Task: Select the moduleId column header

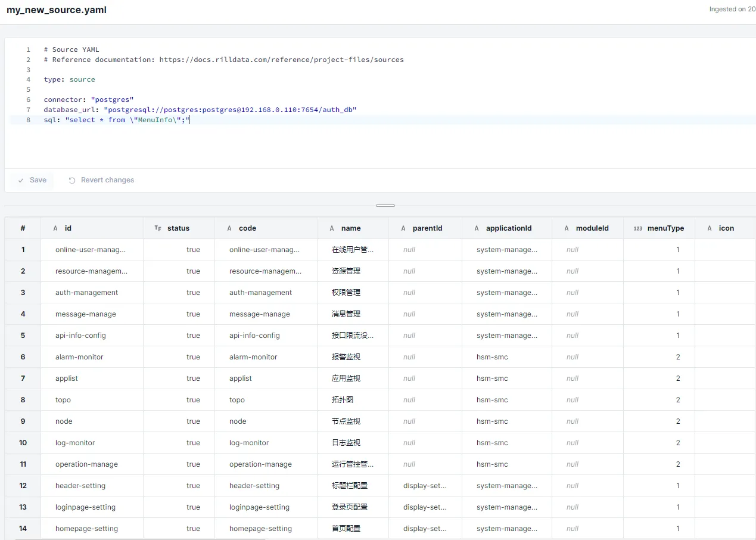Action: [x=587, y=228]
